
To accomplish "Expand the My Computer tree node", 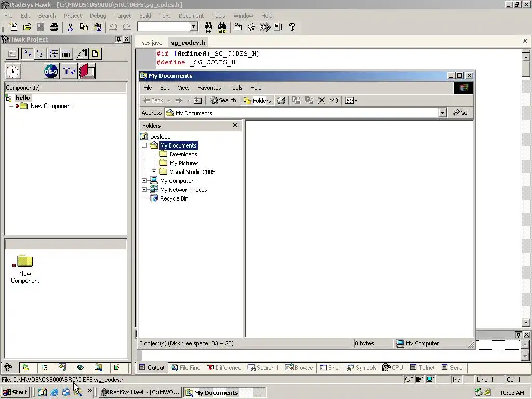I will [x=144, y=180].
